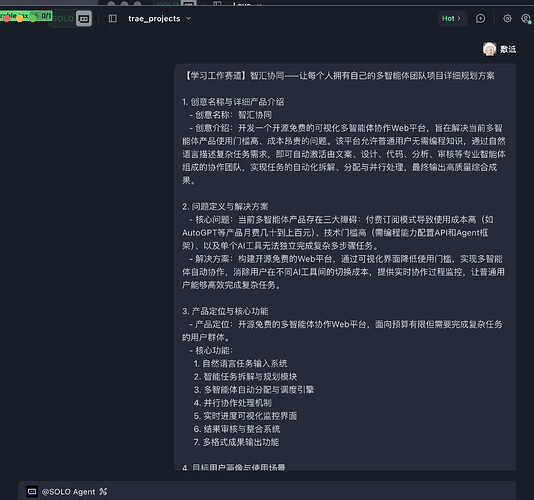The height and width of the screenshot is (500, 534).
Task: Click the line 6. 结果审核与整合系统
Action: click(x=237, y=429)
